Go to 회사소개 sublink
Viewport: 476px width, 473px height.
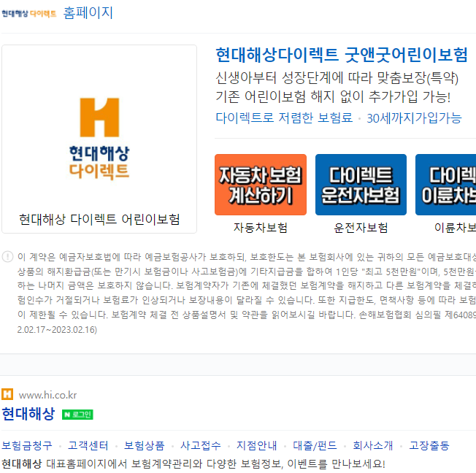pos(373,445)
